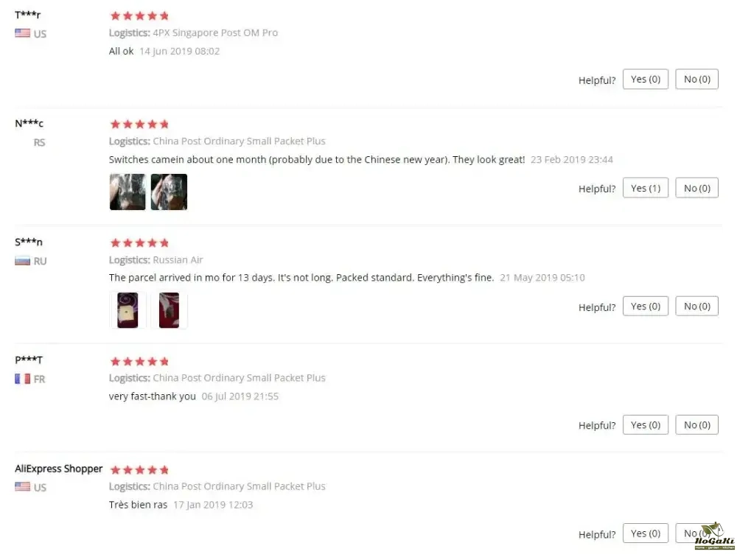The image size is (737, 560).
Task: Vote Yes (1) on N***c's review
Action: [x=646, y=188]
